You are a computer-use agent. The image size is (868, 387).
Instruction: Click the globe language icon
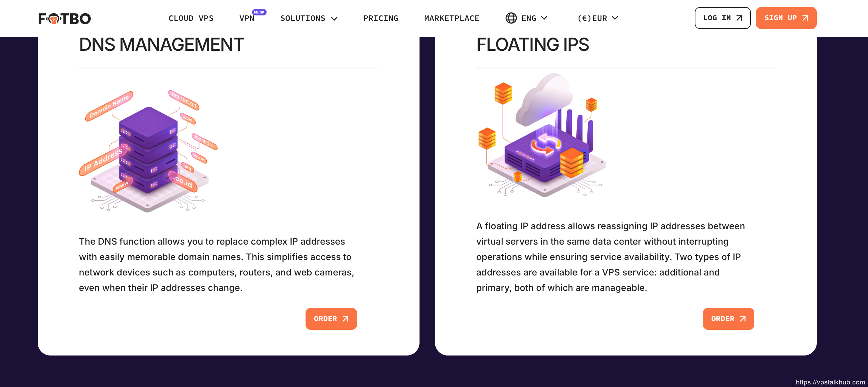(511, 18)
